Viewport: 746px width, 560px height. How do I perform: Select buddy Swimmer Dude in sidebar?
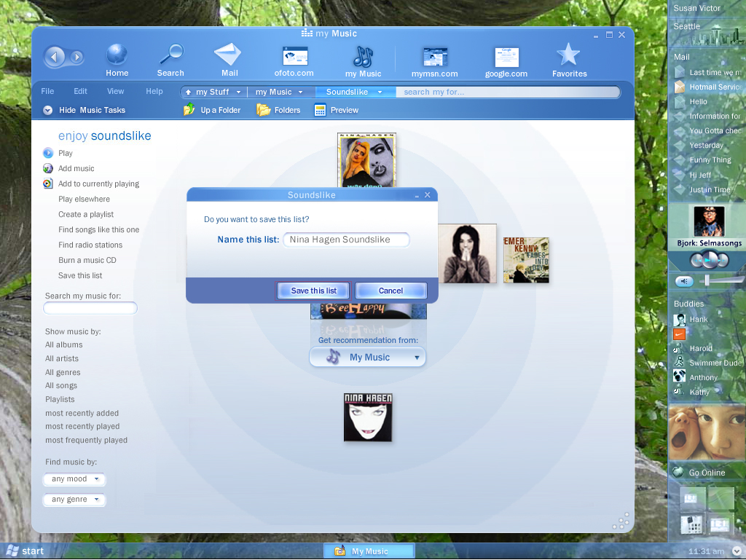(x=715, y=363)
